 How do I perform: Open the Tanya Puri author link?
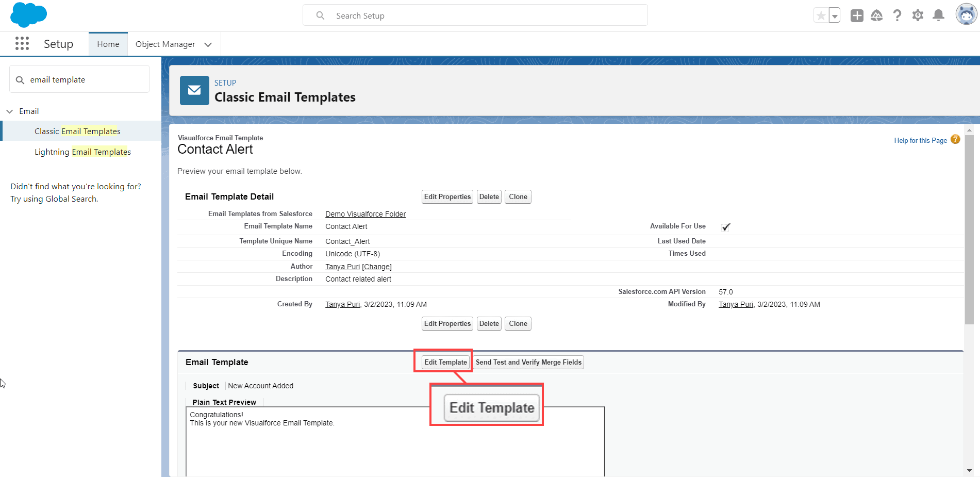point(342,267)
